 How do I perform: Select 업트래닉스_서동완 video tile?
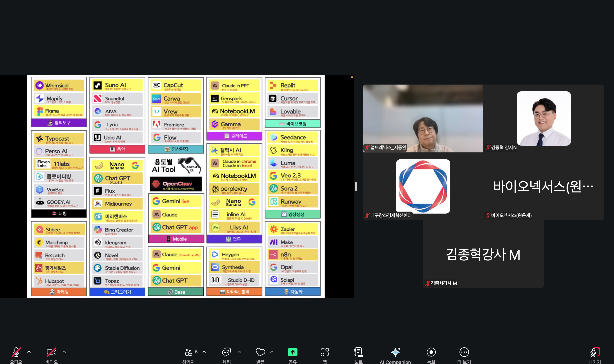pyautogui.click(x=423, y=118)
